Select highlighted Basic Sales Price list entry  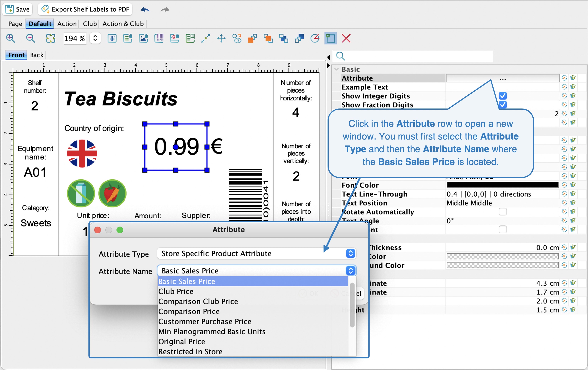coord(253,281)
